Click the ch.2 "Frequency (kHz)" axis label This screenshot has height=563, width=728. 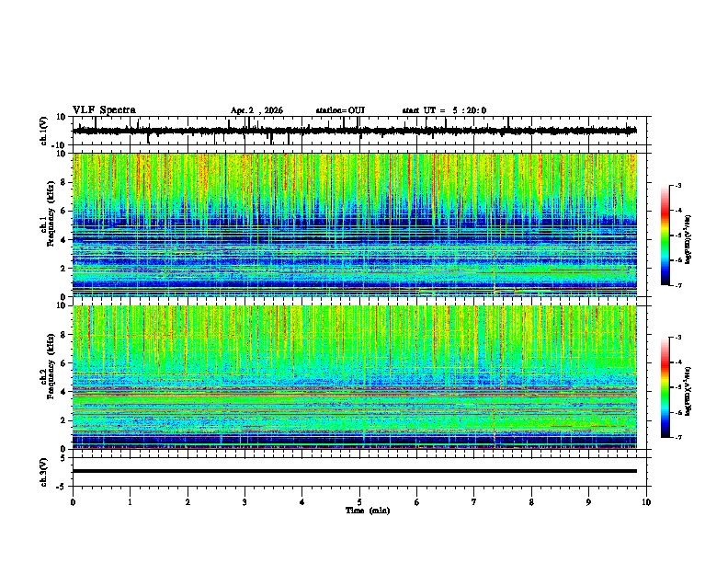click(x=49, y=365)
